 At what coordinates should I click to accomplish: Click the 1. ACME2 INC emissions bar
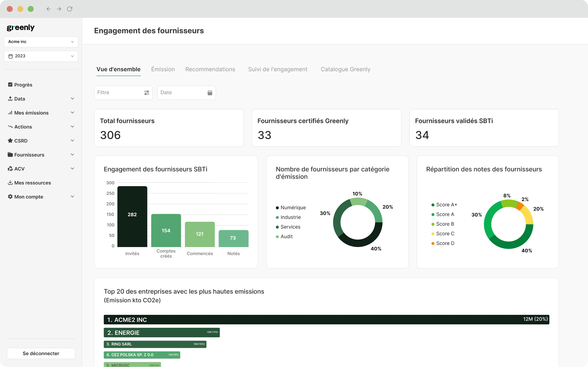(x=326, y=319)
